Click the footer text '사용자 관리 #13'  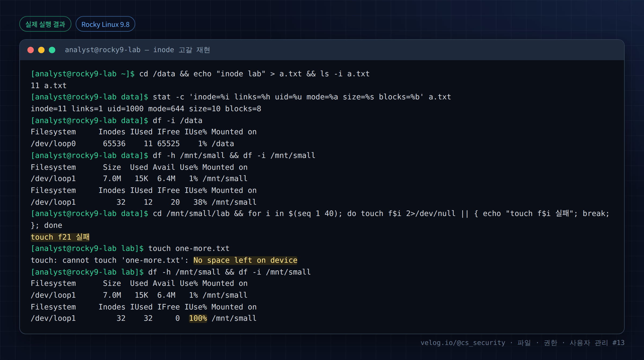point(597,343)
